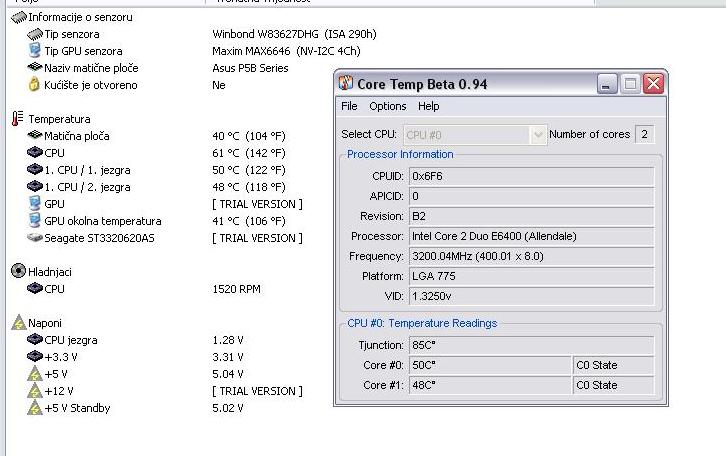This screenshot has height=456, width=726.
Task: Click the Kućište je otvoreno lock icon
Action: pyautogui.click(x=34, y=84)
